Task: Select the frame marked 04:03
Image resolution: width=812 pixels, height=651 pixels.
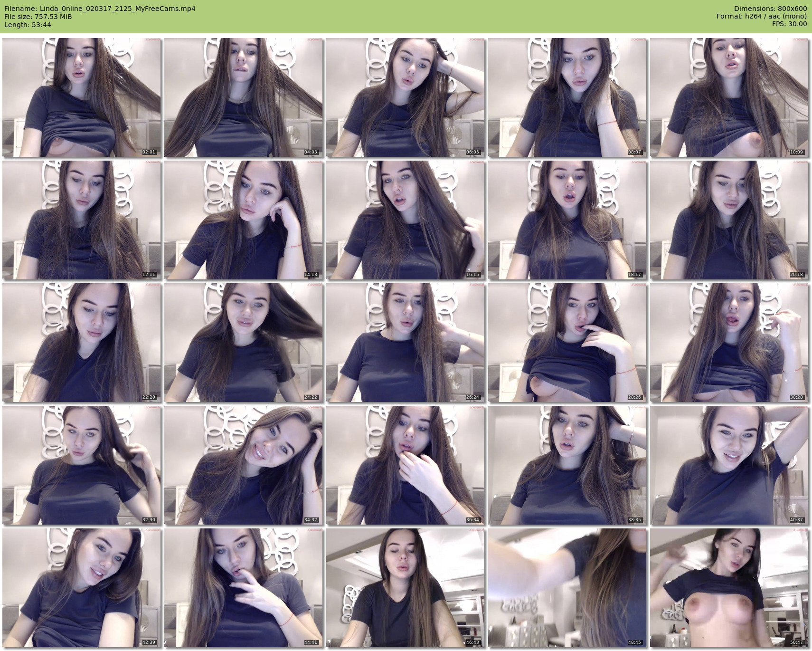Action: click(x=243, y=97)
